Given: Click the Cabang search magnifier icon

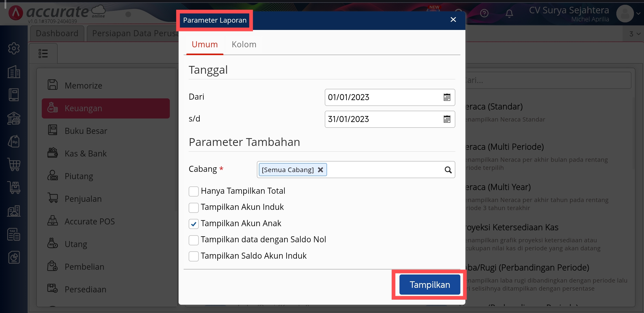Looking at the screenshot, I should (448, 170).
